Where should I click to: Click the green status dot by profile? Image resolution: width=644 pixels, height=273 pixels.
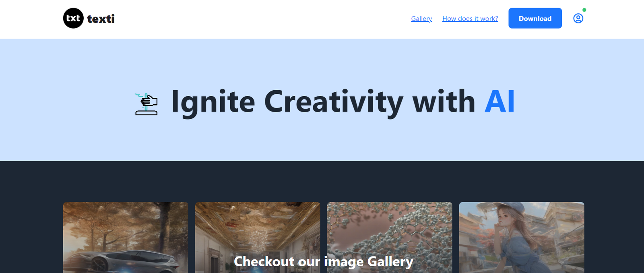pyautogui.click(x=584, y=10)
